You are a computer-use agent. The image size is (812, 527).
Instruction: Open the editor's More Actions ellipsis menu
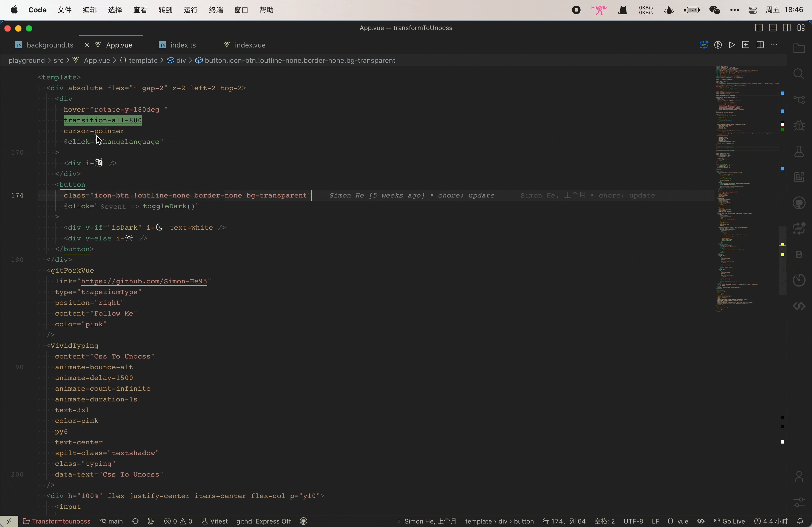774,45
